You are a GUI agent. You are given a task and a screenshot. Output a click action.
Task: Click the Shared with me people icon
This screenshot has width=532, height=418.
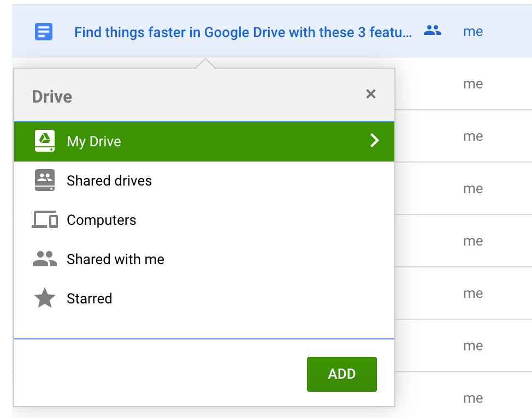click(x=44, y=259)
